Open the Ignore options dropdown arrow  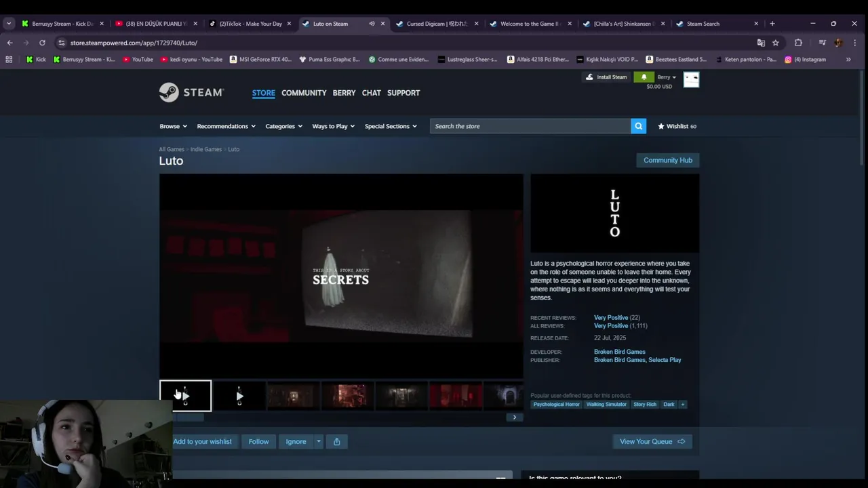coord(318,441)
